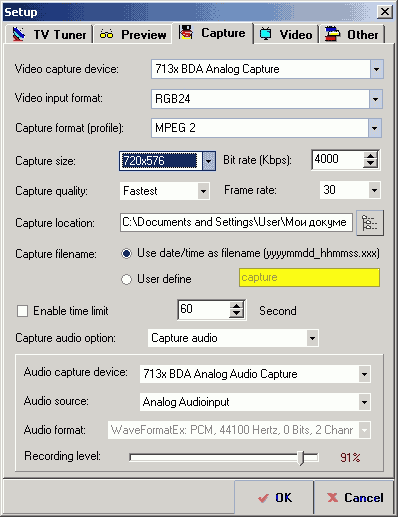Viewport: 398px width, 517px height.
Task: Click the computer icon on Other tab
Action: (x=332, y=34)
